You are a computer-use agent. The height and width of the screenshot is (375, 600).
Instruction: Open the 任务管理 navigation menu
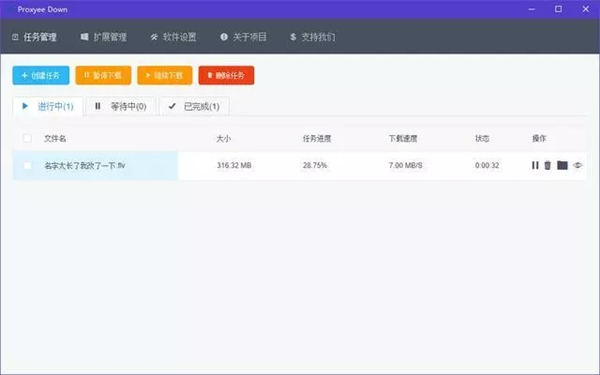click(x=34, y=37)
